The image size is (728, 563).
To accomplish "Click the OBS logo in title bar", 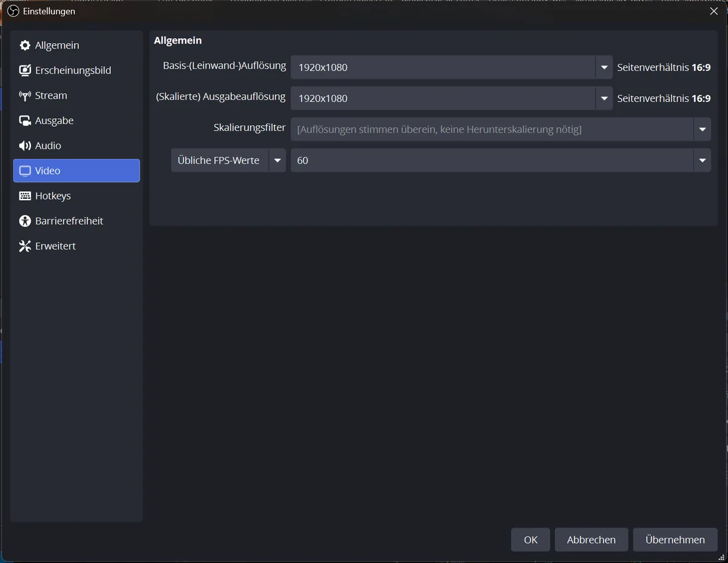I will [x=13, y=12].
